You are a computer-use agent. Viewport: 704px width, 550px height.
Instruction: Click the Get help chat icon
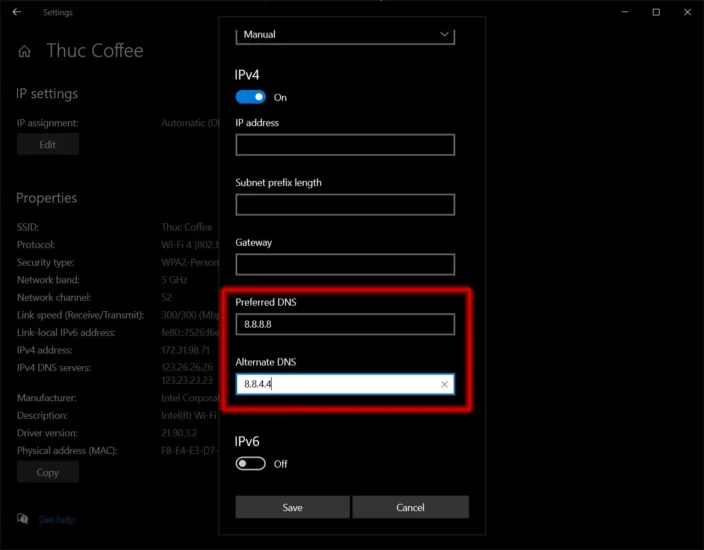pos(22,519)
